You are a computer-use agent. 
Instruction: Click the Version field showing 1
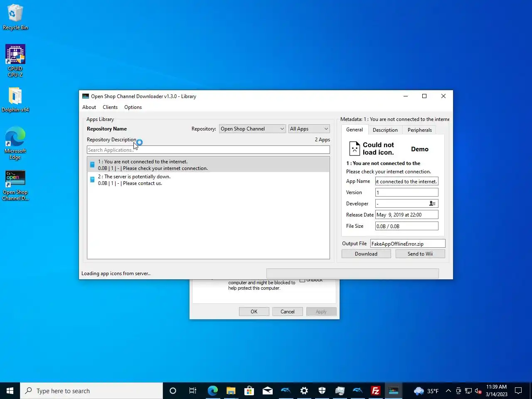click(x=406, y=192)
